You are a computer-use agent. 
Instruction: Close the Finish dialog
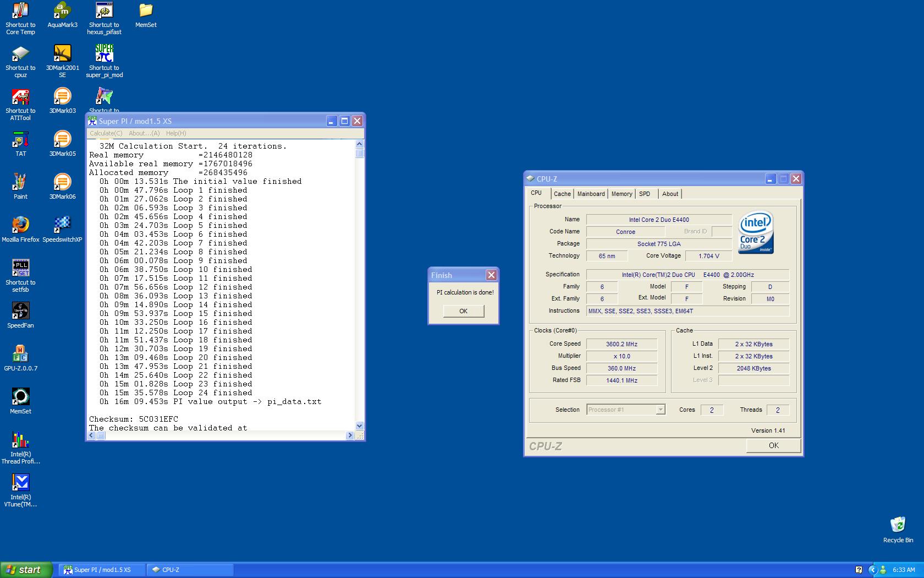coord(491,275)
